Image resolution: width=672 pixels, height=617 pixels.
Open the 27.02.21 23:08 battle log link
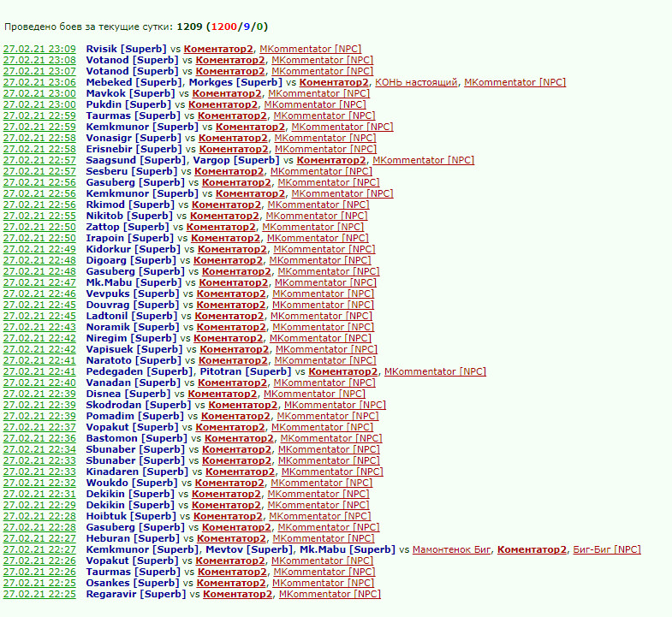39,60
